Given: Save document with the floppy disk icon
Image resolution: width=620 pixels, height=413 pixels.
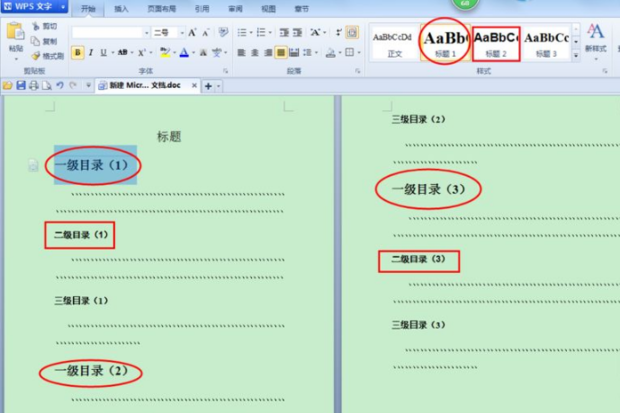Looking at the screenshot, I should [21, 85].
